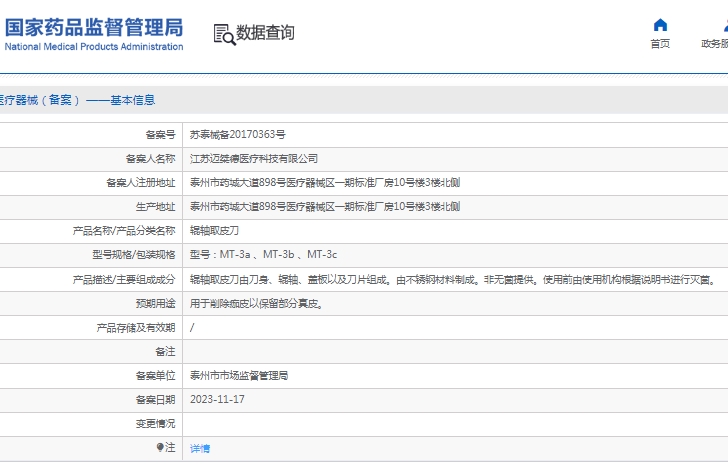The width and height of the screenshot is (728, 468).
Task: Go to 首页 home icon
Action: point(660,25)
